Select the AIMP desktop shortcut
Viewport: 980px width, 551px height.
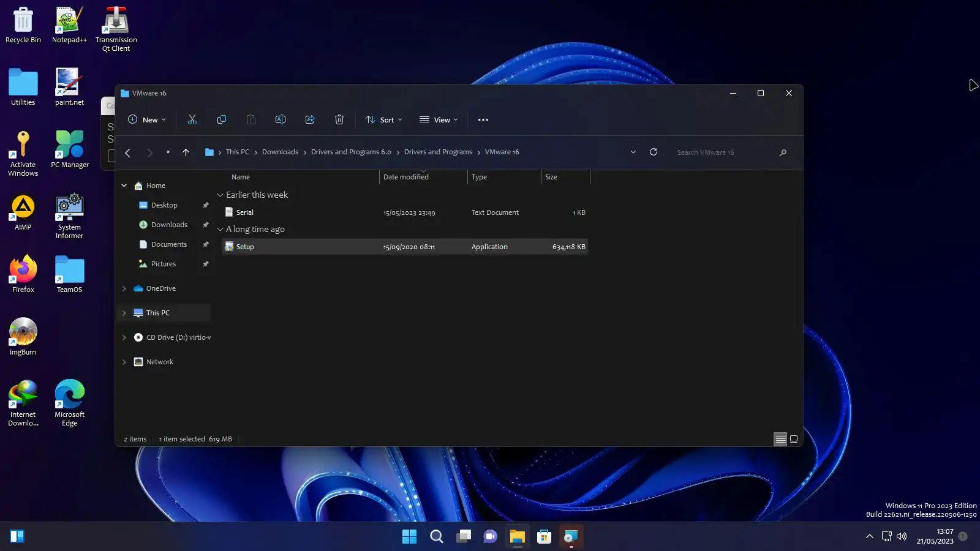(x=23, y=212)
